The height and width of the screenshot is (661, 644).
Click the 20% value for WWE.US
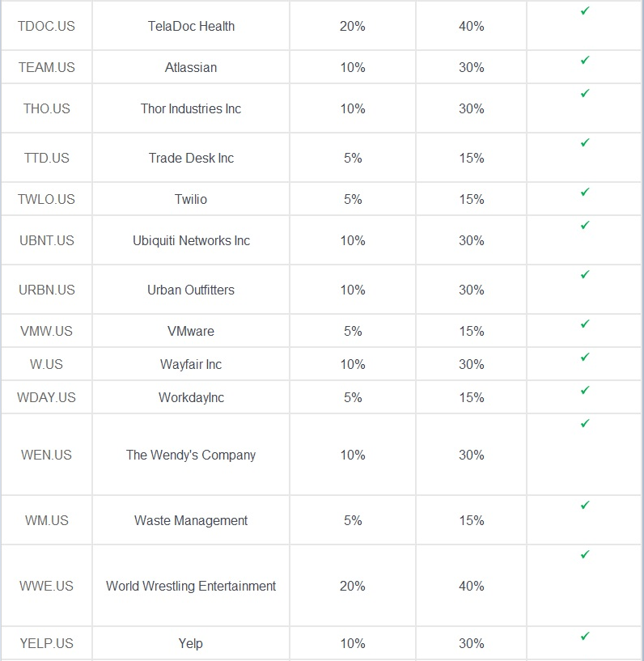(353, 586)
